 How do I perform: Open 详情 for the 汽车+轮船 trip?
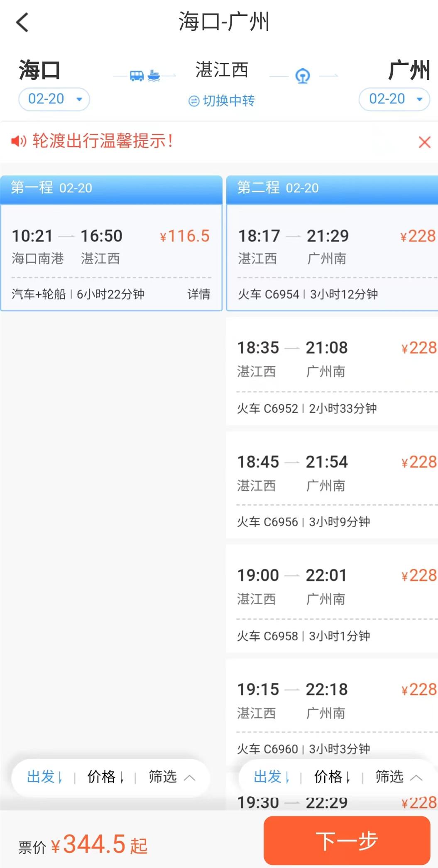[199, 294]
